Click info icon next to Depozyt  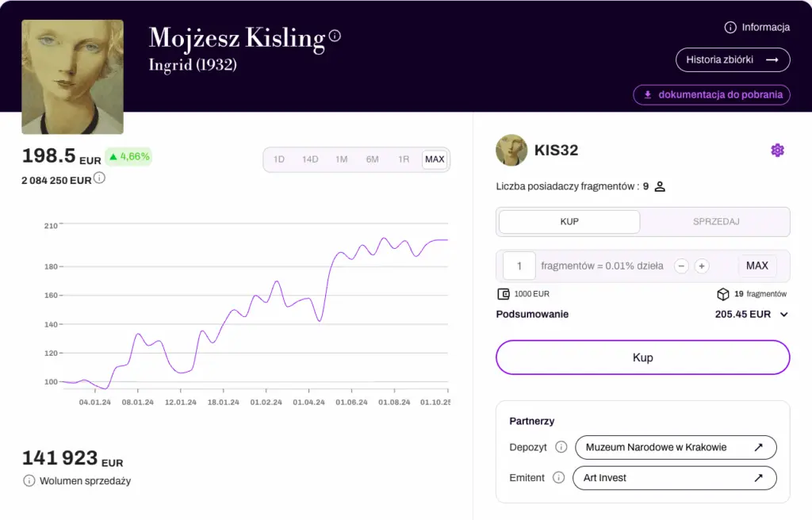(561, 447)
